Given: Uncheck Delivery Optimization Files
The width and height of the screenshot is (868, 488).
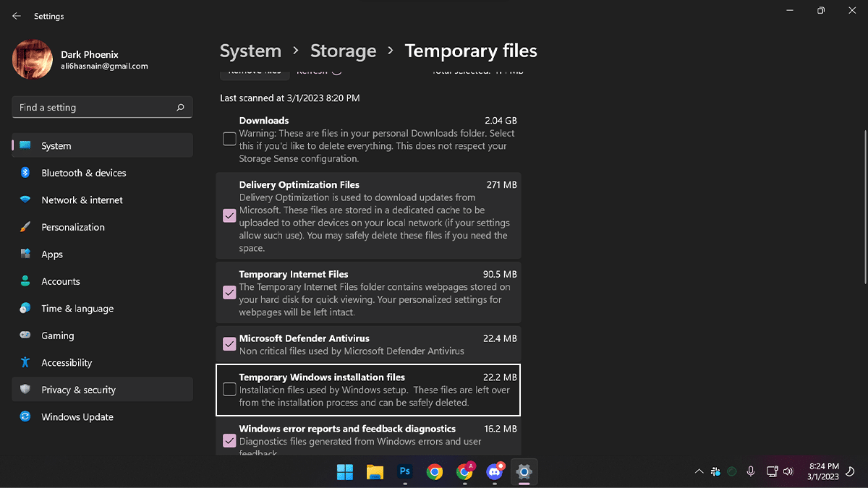Looking at the screenshot, I should [x=229, y=215].
